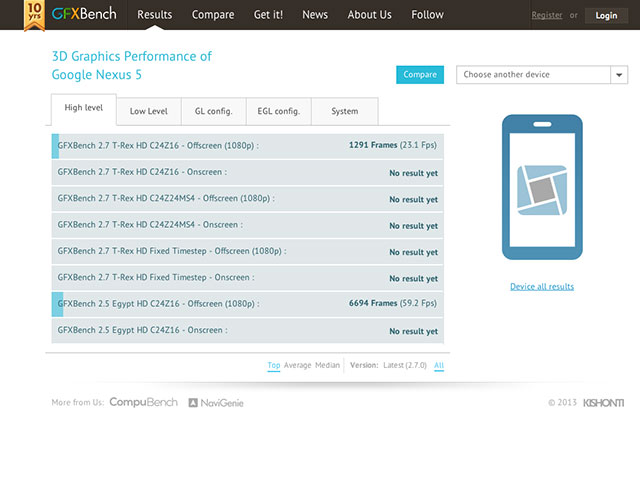Click T-Rex HD C24Z24MS4 Onscreen row
The image size is (640, 480).
click(247, 225)
